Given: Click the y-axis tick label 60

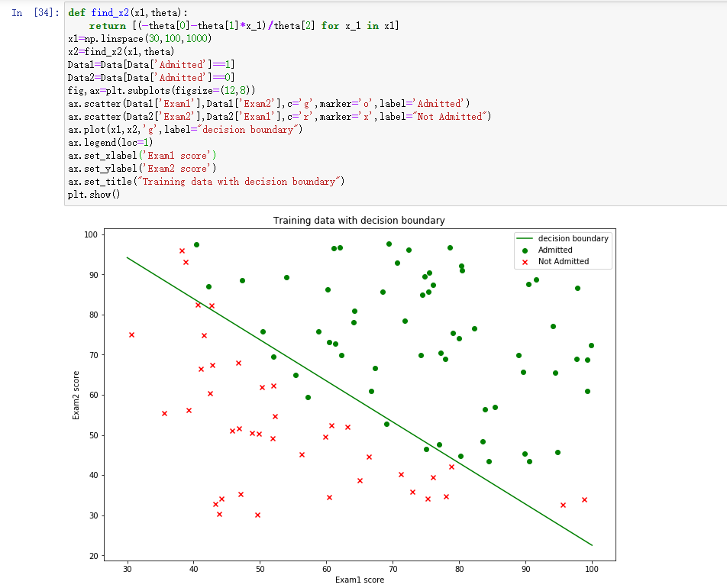Looking at the screenshot, I should tap(93, 395).
